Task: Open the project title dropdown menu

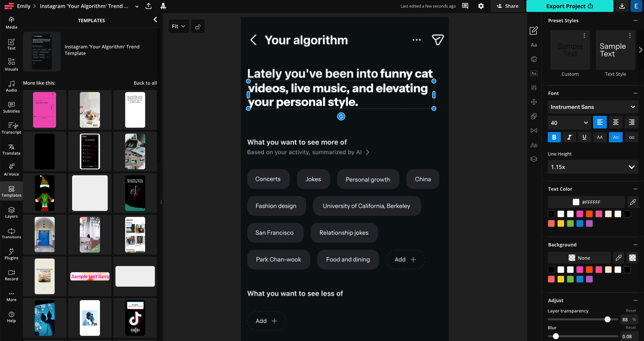Action: 137,6
